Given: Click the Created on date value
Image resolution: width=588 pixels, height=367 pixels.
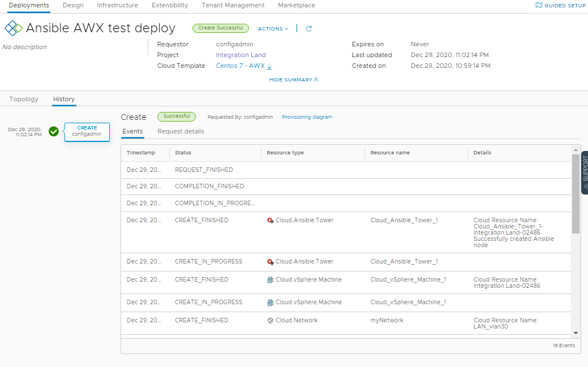Looking at the screenshot, I should pyautogui.click(x=450, y=66).
